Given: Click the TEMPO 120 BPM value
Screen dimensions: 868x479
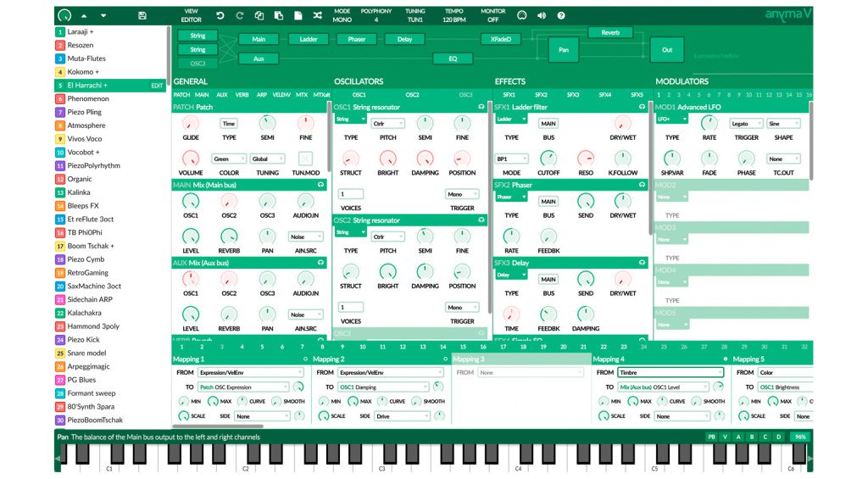Looking at the screenshot, I should (454, 20).
